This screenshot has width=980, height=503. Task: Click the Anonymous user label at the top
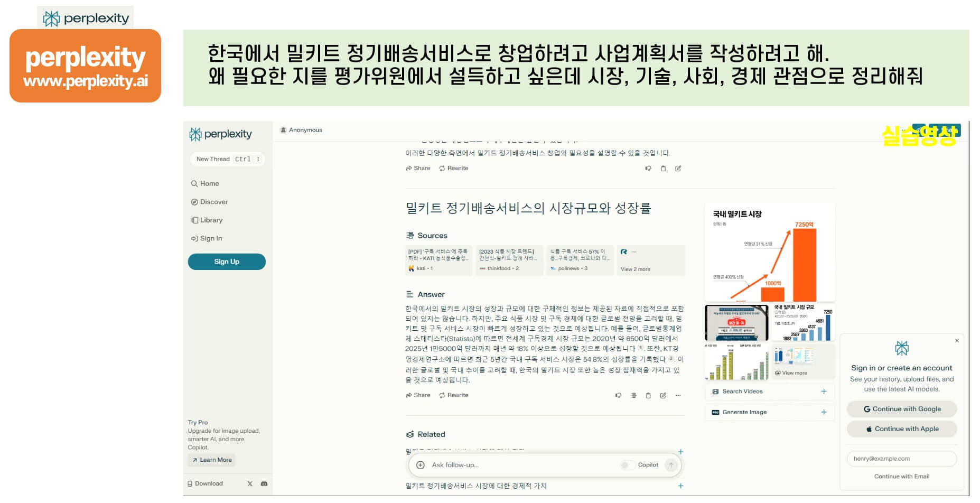click(301, 130)
